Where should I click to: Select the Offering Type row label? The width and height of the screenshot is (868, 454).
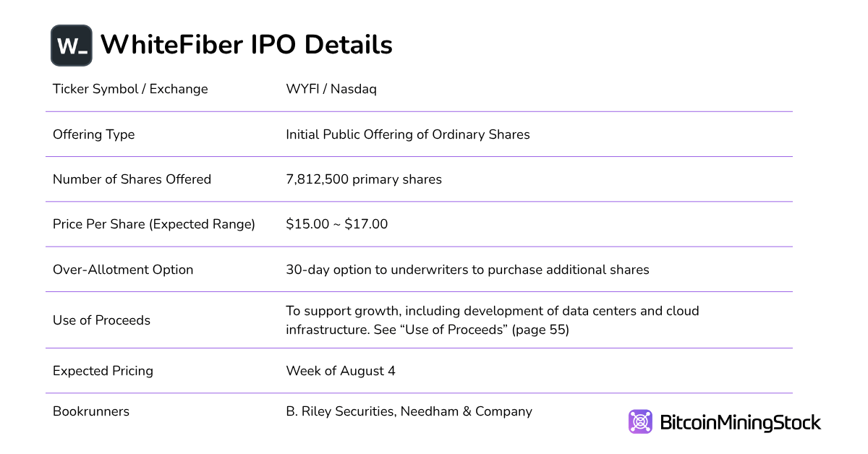(x=93, y=134)
